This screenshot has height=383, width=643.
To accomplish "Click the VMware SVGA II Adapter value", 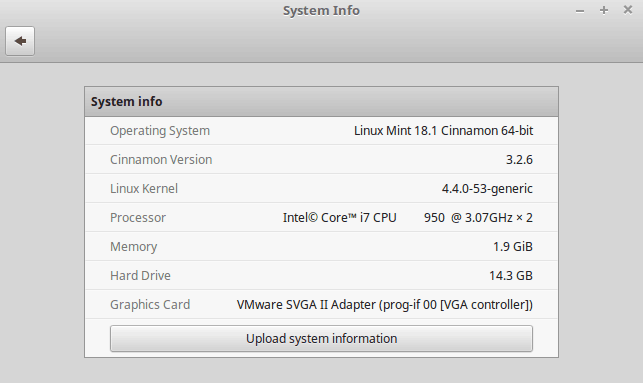I will pyautogui.click(x=385, y=305).
